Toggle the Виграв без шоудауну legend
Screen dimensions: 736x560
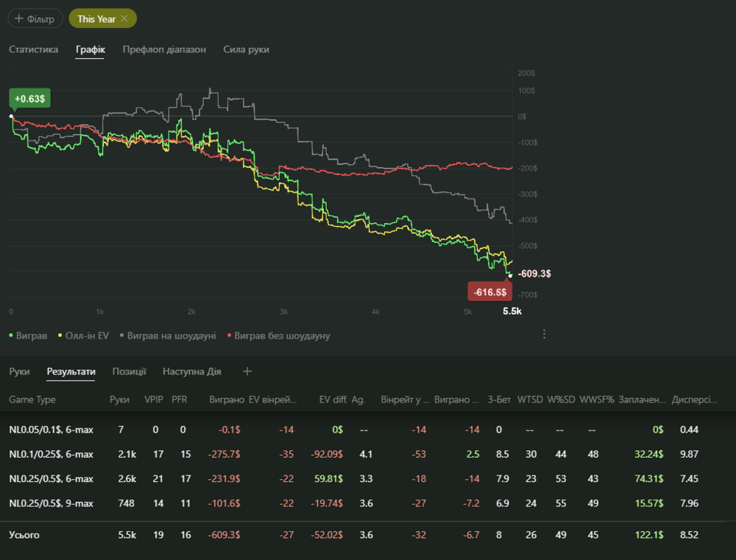click(x=278, y=336)
